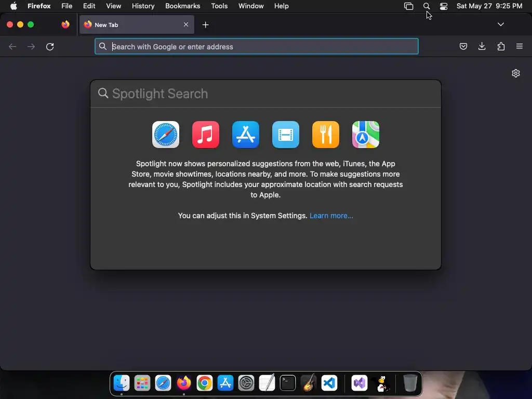532x399 pixels.
Task: Open the Window menu
Action: 251,6
